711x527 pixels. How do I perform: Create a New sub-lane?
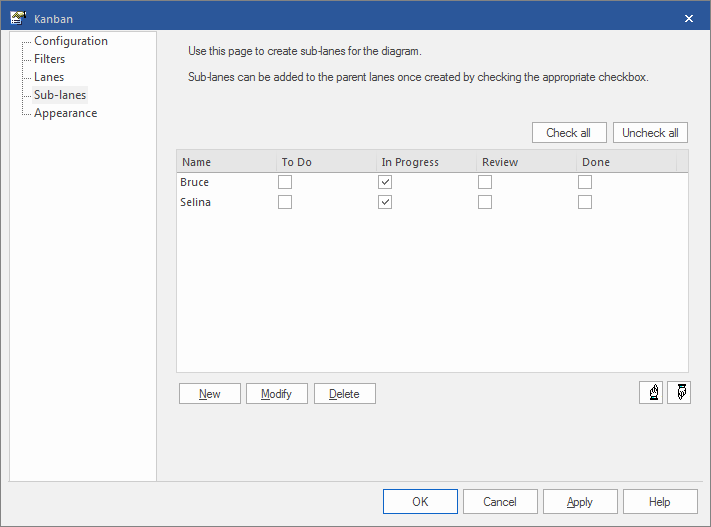210,394
